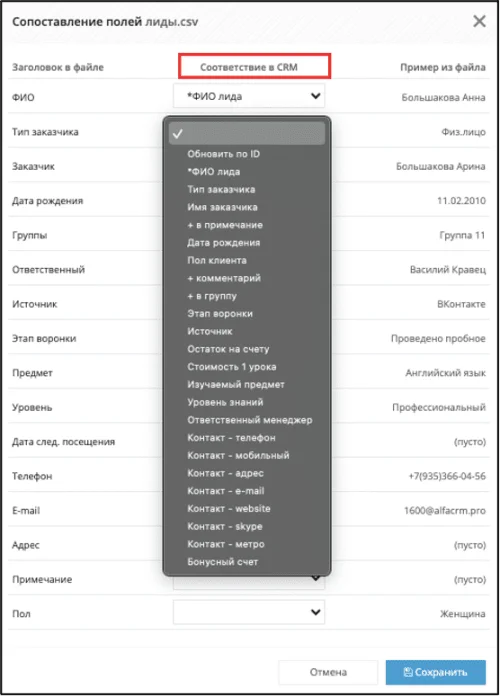The height and width of the screenshot is (697, 500).
Task: Click the Сохранить button
Action: coord(436,672)
